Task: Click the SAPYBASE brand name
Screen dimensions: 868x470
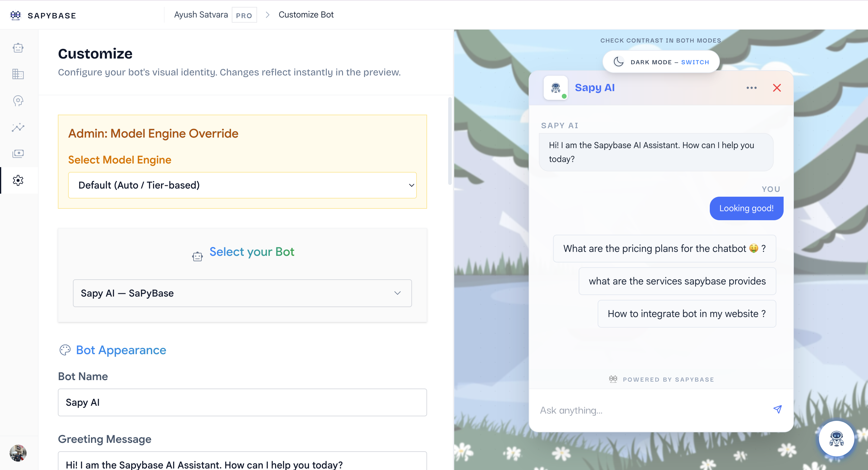Action: tap(52, 15)
